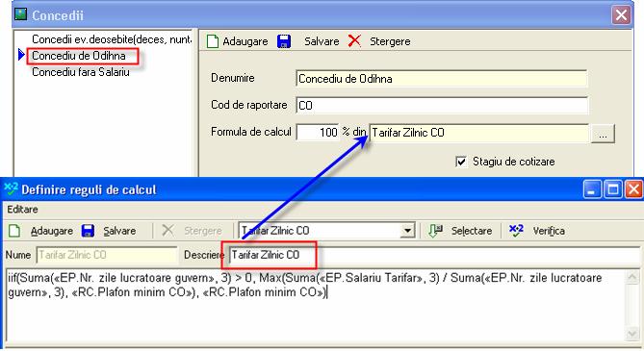Click the Denumire text field
The image size is (644, 351).
point(441,79)
